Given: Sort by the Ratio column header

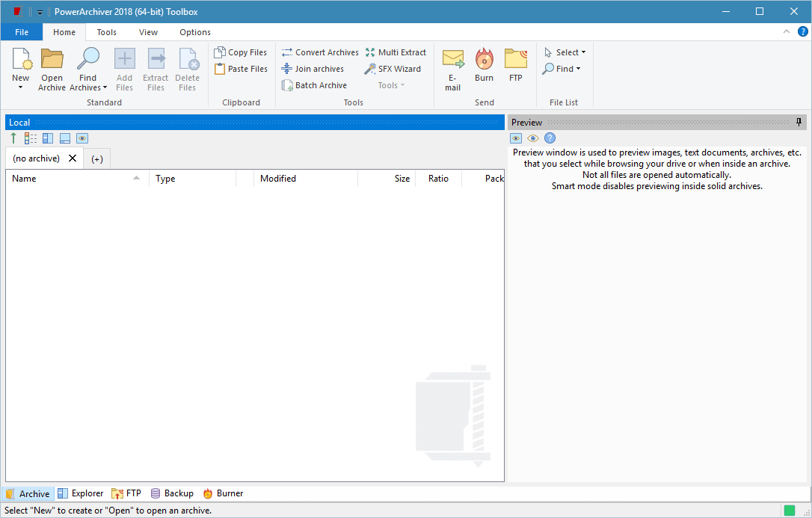Looking at the screenshot, I should [x=439, y=179].
